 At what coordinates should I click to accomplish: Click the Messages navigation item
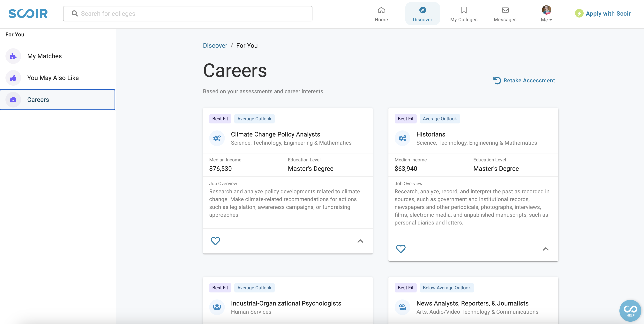click(x=505, y=13)
